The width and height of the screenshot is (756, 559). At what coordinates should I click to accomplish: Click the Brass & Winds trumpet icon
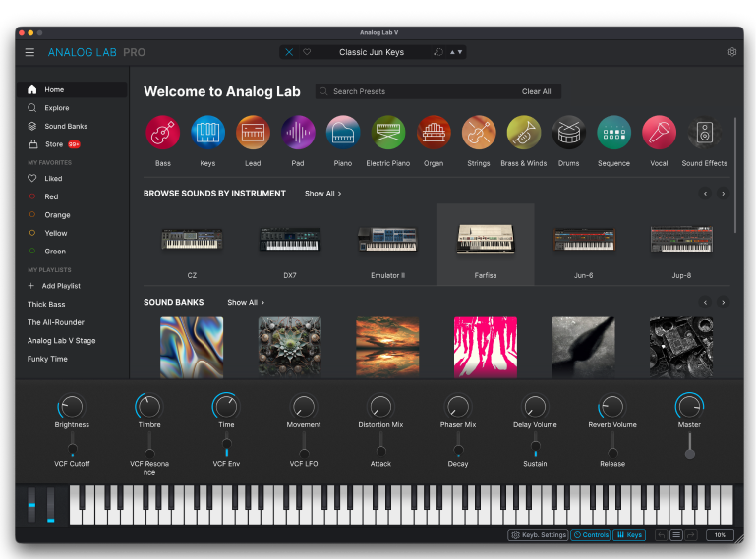(523, 133)
